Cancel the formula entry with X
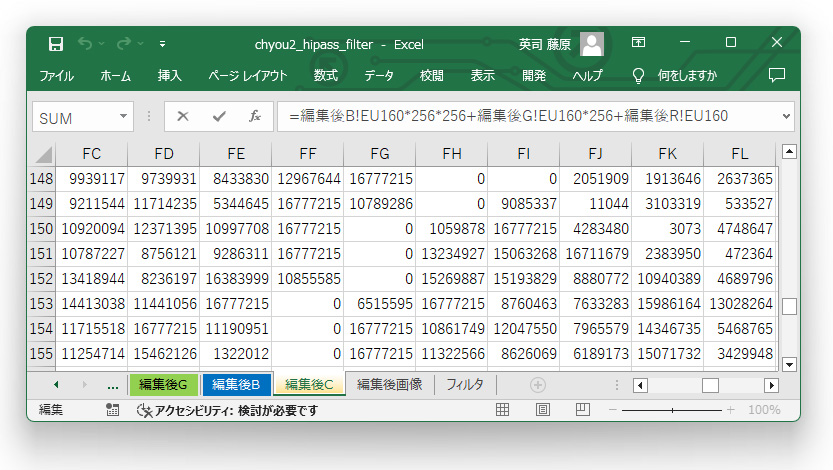This screenshot has height=470, width=833. (x=183, y=116)
